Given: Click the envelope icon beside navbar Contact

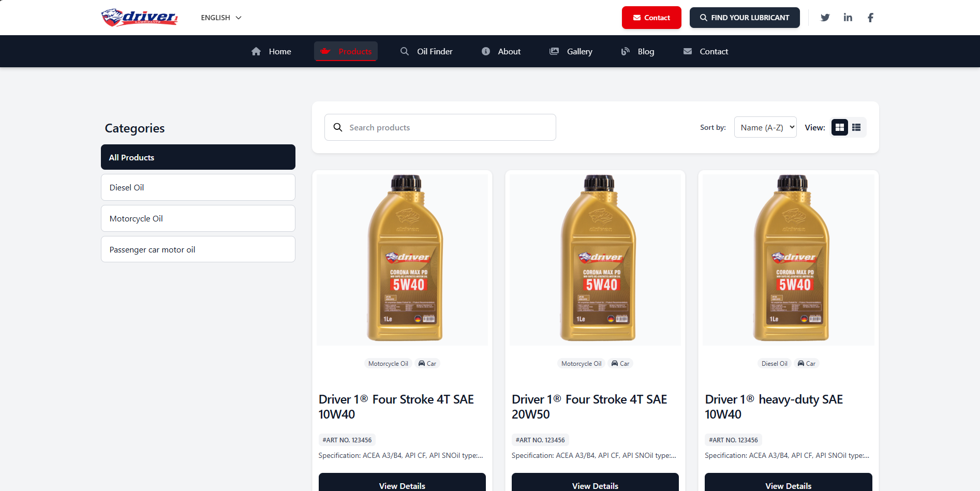Looking at the screenshot, I should tap(688, 51).
